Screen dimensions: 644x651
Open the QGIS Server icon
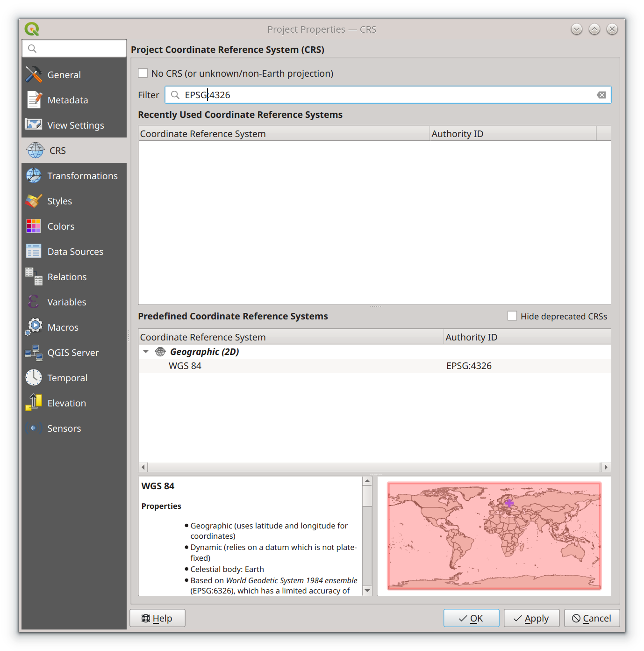[34, 352]
